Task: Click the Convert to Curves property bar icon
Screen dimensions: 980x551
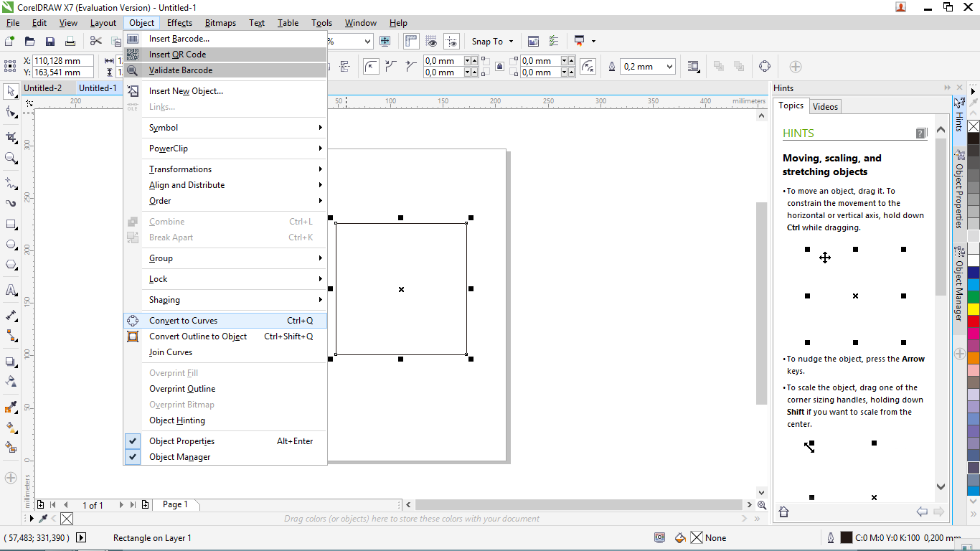Action: (x=765, y=67)
